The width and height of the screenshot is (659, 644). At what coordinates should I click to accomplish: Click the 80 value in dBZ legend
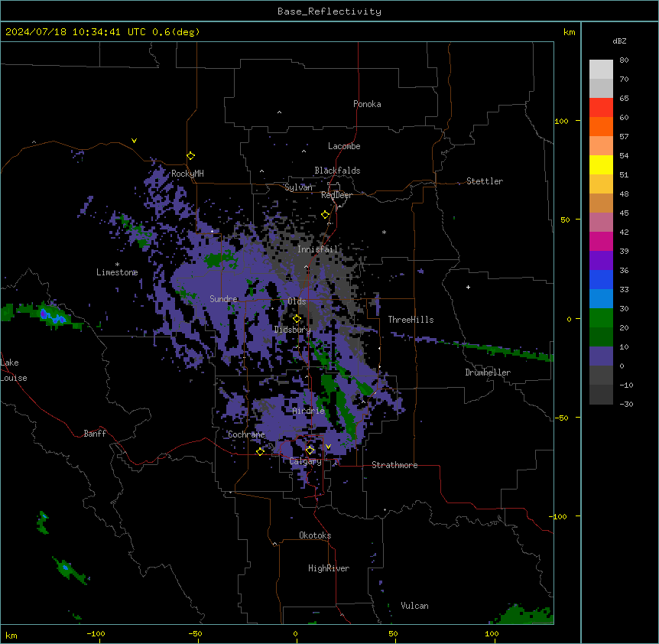[x=624, y=60]
